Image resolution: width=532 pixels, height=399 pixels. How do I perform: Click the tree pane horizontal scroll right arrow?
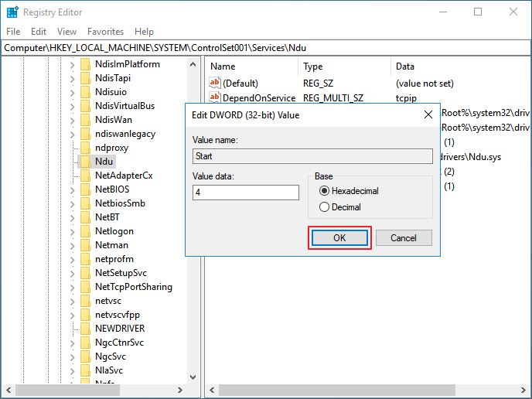pyautogui.click(x=180, y=390)
